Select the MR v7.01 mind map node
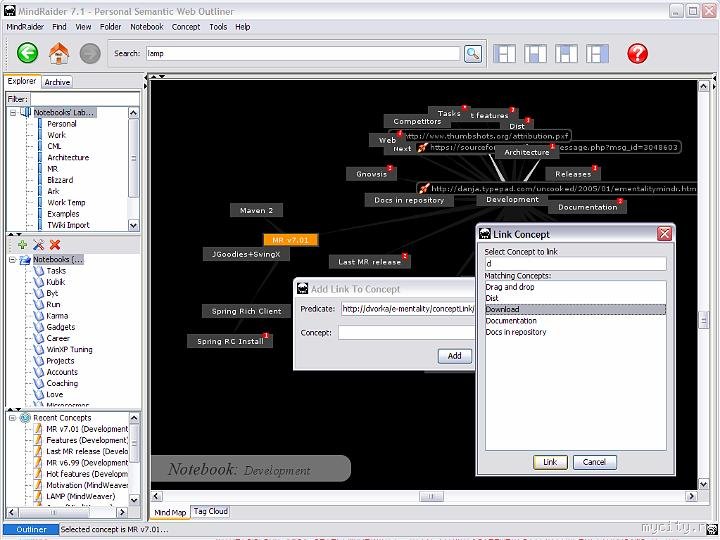This screenshot has height=540, width=720. [290, 240]
